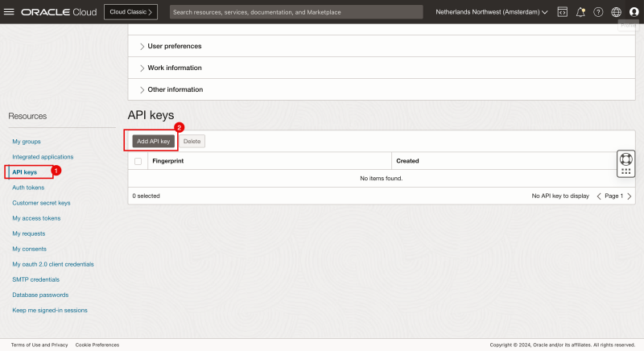Viewport: 644px width, 351px height.
Task: Open the language globe icon
Action: (x=616, y=12)
